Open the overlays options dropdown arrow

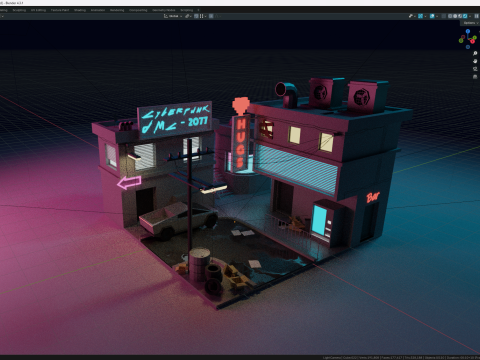437,16
